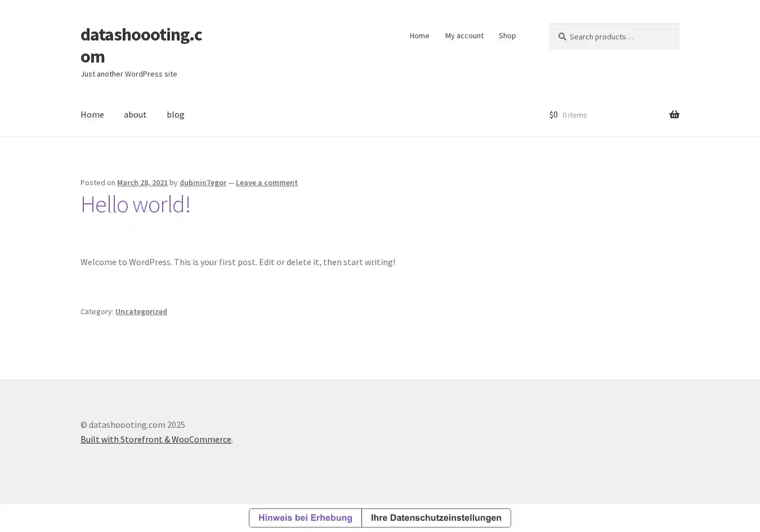This screenshot has width=760, height=532.
Task: Click the Leave a comment link
Action: point(266,182)
